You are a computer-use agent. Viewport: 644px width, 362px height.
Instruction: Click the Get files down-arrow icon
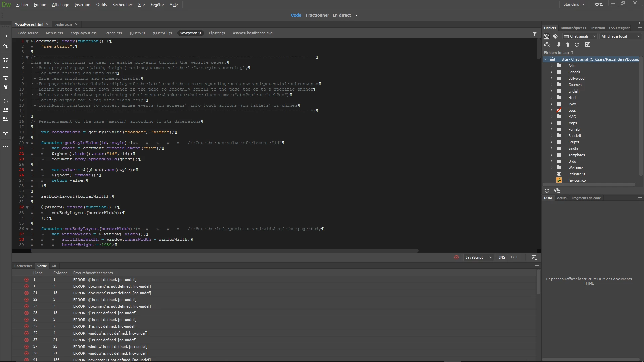pyautogui.click(x=558, y=45)
